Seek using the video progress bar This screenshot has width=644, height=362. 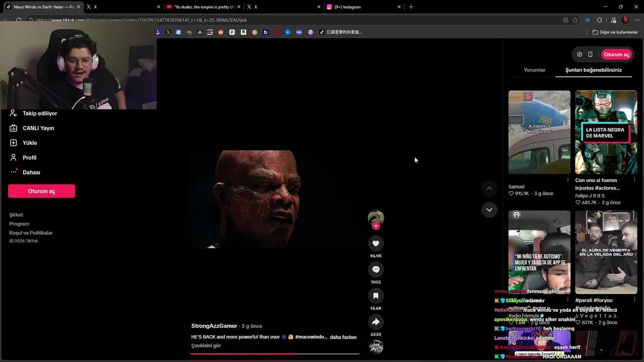pos(275,353)
